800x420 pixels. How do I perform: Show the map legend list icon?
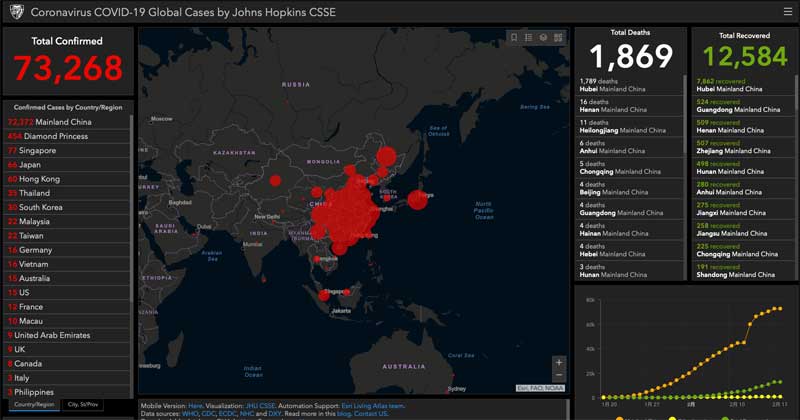point(529,37)
